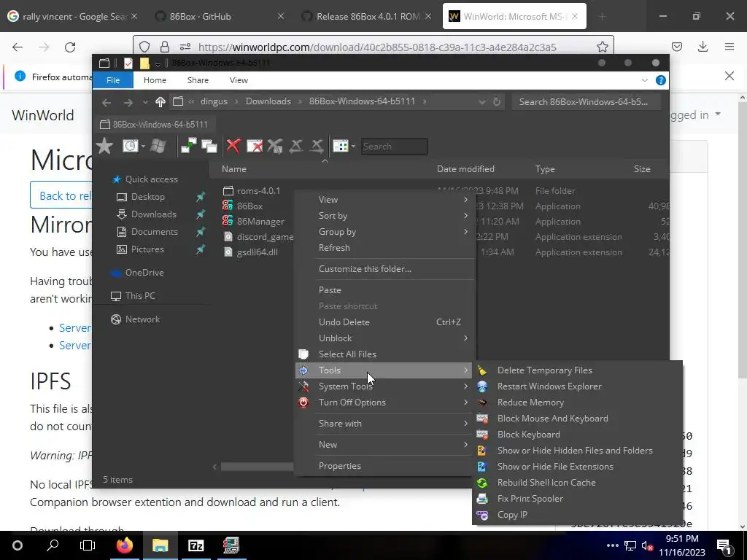The height and width of the screenshot is (560, 747).
Task: Open 7-Zip from the taskbar
Action: pos(196,545)
